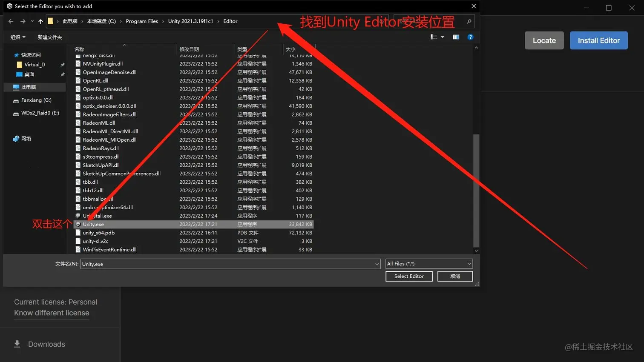Click the Select Editor button
This screenshot has height=362, width=644.
[408, 276]
